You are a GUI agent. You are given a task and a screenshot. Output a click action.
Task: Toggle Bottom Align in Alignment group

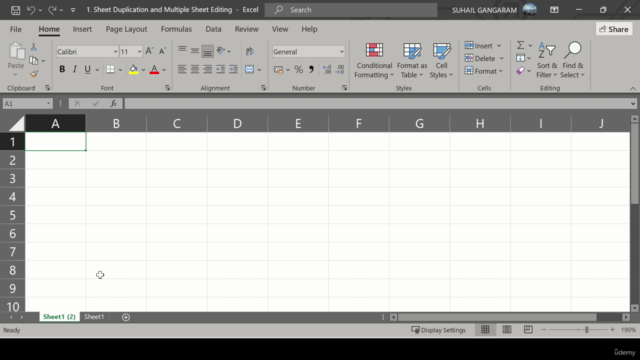tap(207, 51)
